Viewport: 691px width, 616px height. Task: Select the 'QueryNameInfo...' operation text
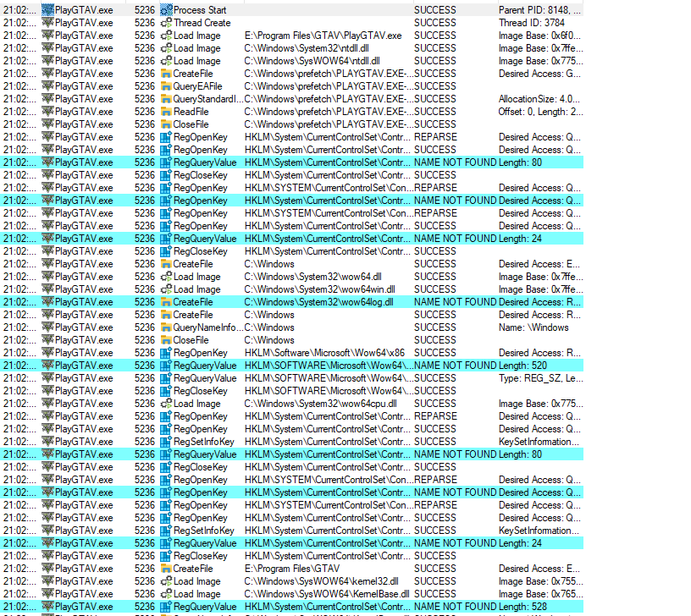[208, 327]
